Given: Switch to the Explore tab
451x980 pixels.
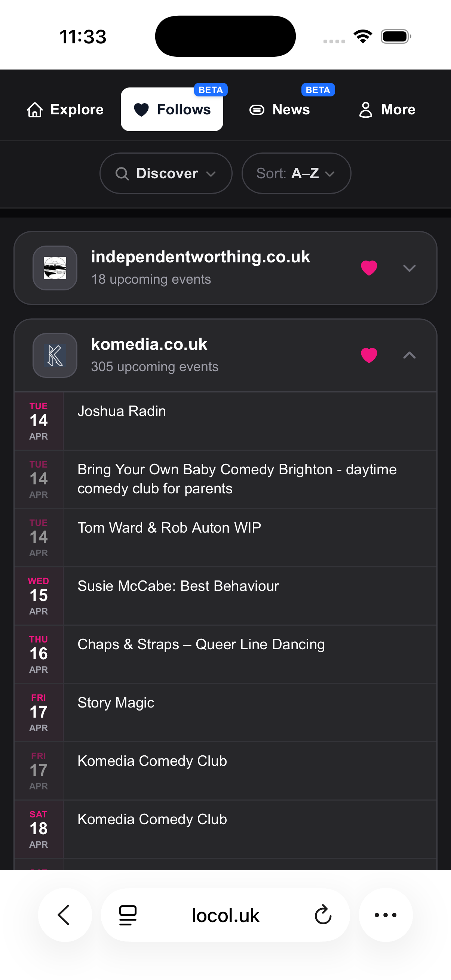Looking at the screenshot, I should (x=65, y=110).
